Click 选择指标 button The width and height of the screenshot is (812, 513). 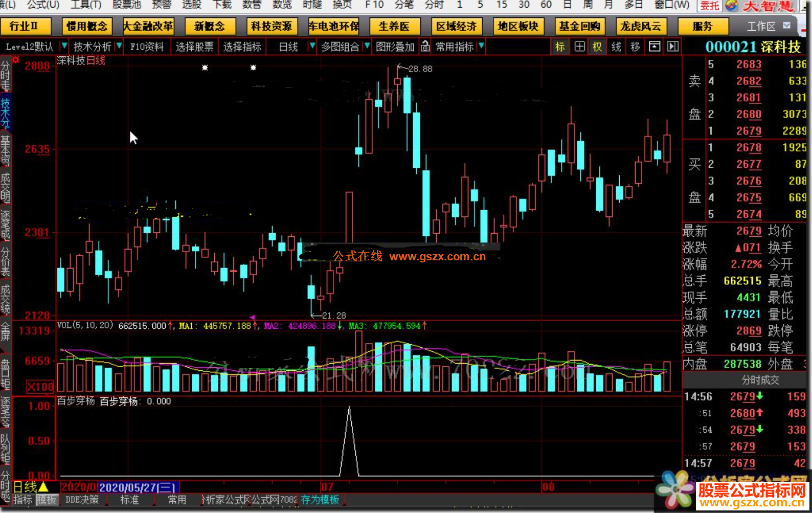(242, 47)
